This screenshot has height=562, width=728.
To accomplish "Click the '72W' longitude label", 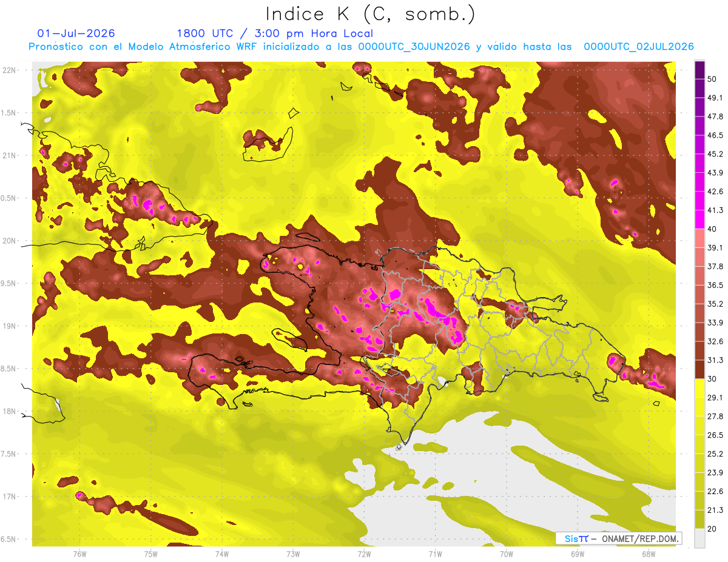I will click(364, 554).
